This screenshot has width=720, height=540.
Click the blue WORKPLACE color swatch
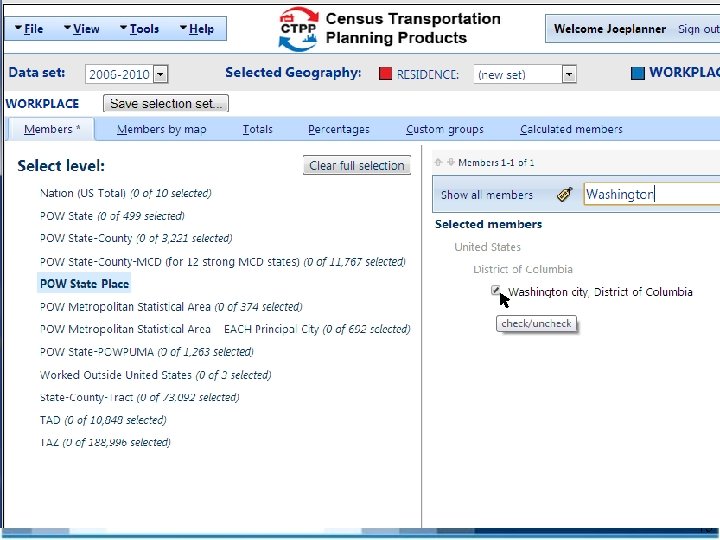pos(637,73)
